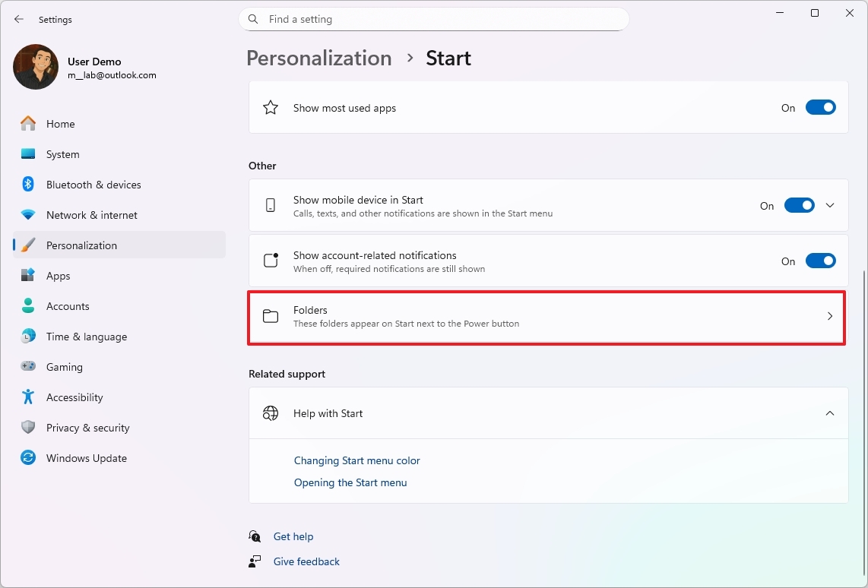868x588 pixels.
Task: Expand the Show mobile device options chevron
Action: [830, 205]
